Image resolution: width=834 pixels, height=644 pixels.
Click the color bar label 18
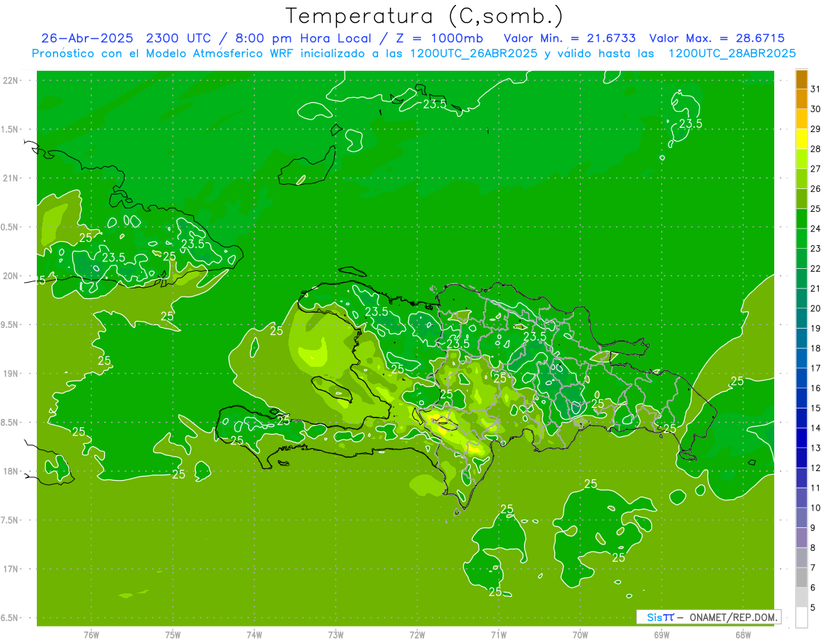(815, 348)
